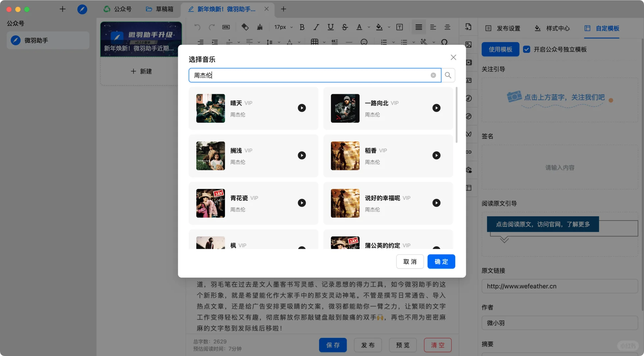Confirm music selection with 确定
The image size is (644, 356).
(441, 262)
